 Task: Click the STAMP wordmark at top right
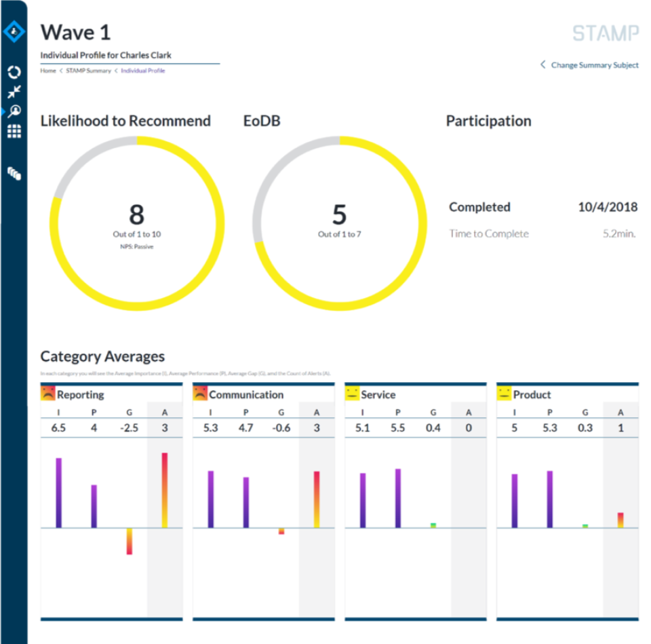tap(606, 33)
